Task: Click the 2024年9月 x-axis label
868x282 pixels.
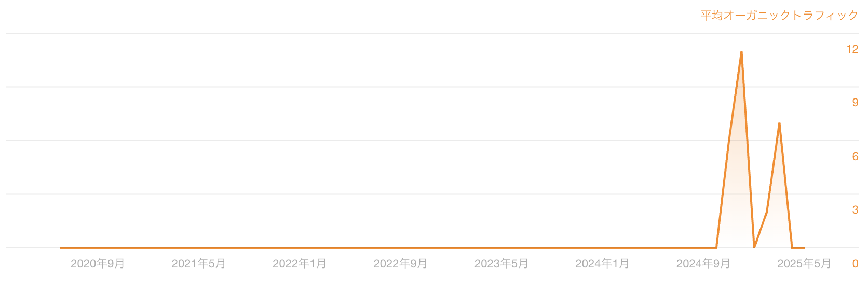Action: (x=703, y=264)
